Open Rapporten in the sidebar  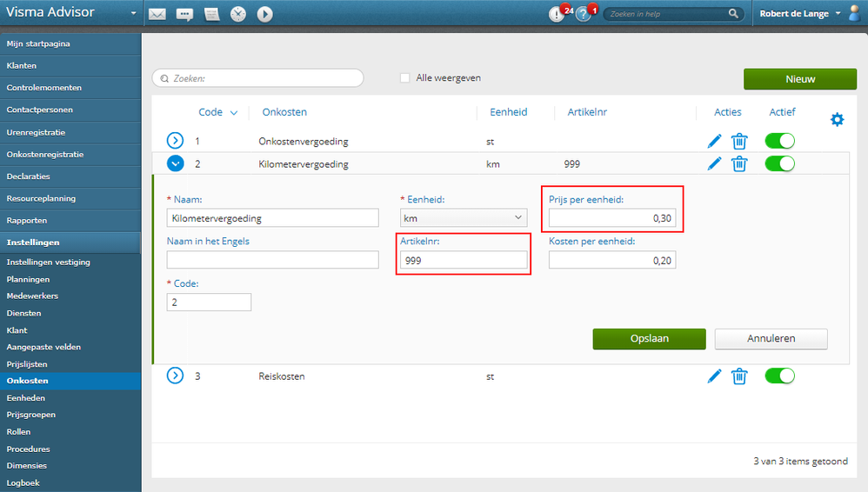[x=70, y=221]
